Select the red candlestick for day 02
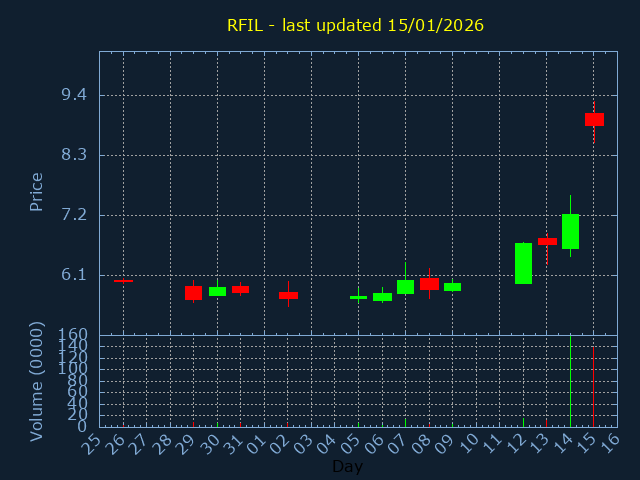The height and width of the screenshot is (480, 640). click(288, 296)
